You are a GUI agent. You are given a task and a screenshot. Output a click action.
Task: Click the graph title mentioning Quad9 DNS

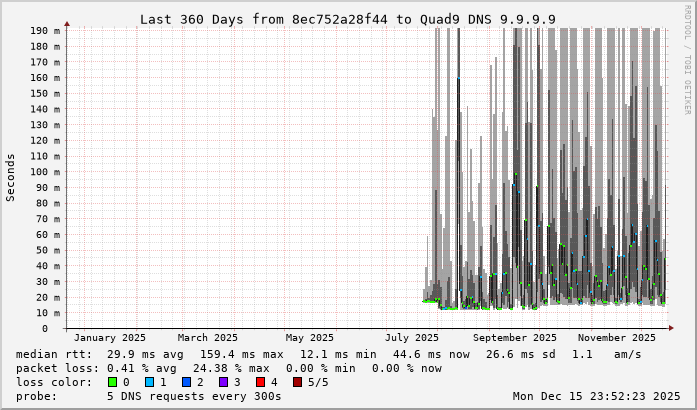click(x=348, y=19)
